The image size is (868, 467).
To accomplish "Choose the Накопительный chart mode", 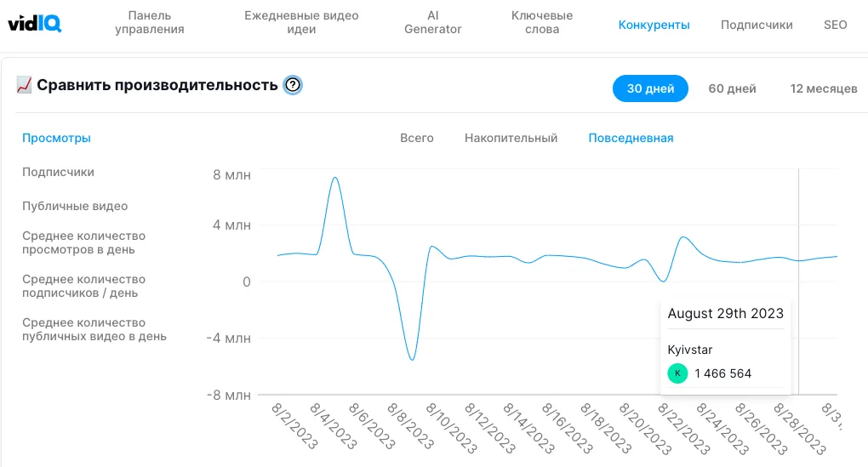I will pyautogui.click(x=511, y=138).
